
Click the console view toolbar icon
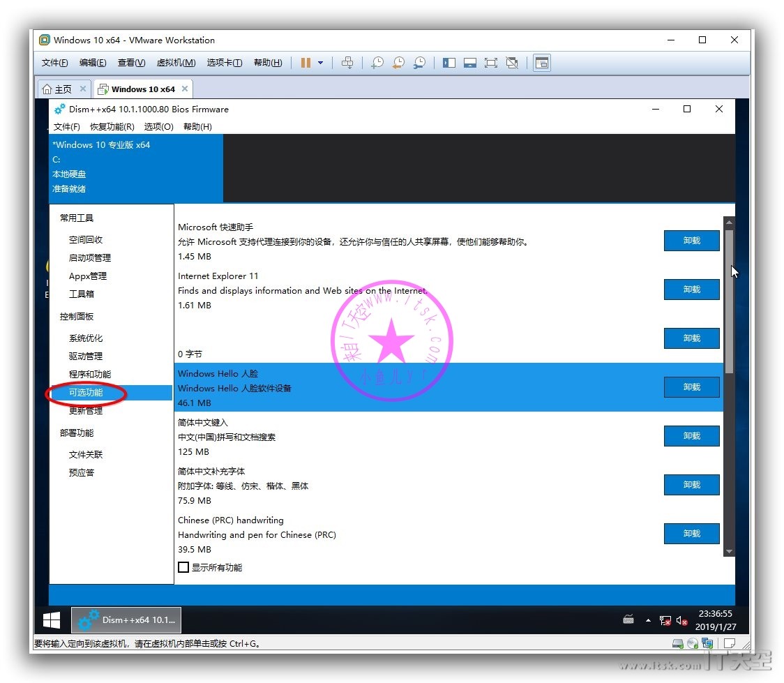pyautogui.click(x=542, y=63)
